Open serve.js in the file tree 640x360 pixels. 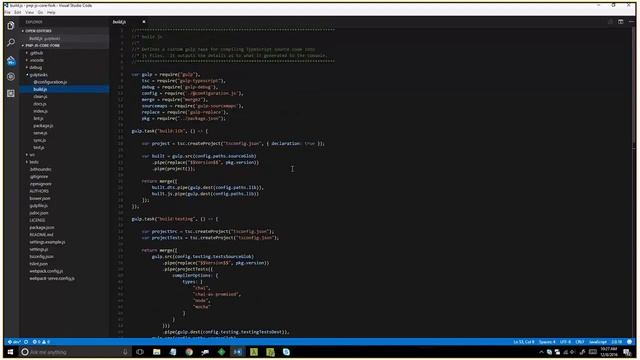(x=40, y=133)
